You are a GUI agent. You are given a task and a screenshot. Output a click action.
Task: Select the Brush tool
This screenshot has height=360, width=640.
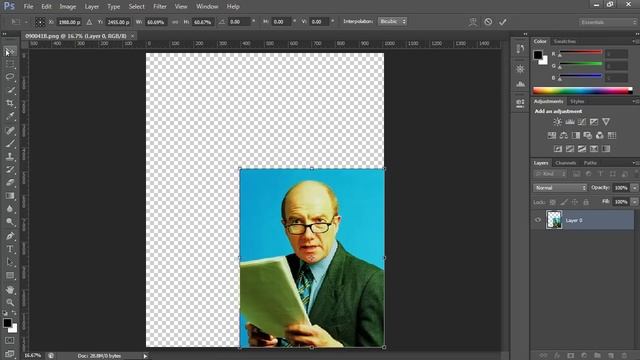point(10,143)
